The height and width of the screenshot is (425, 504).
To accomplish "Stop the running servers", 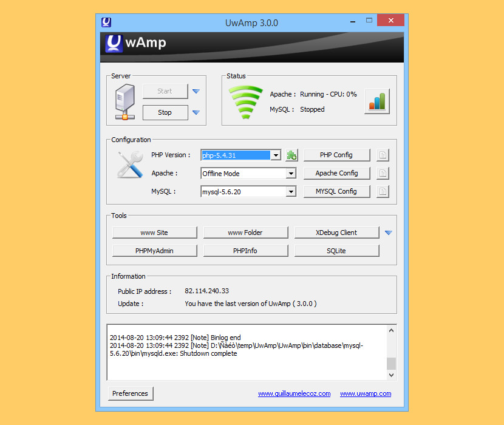I will coord(165,112).
